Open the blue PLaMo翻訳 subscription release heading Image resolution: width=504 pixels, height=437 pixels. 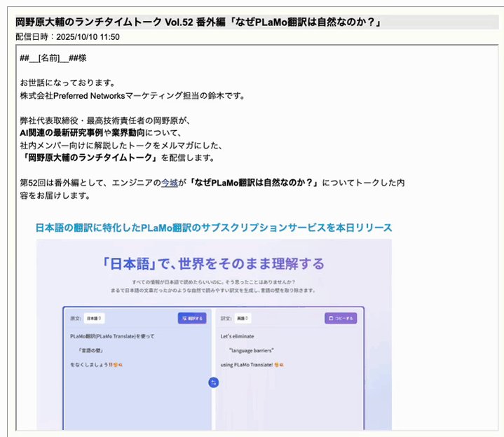point(214,228)
